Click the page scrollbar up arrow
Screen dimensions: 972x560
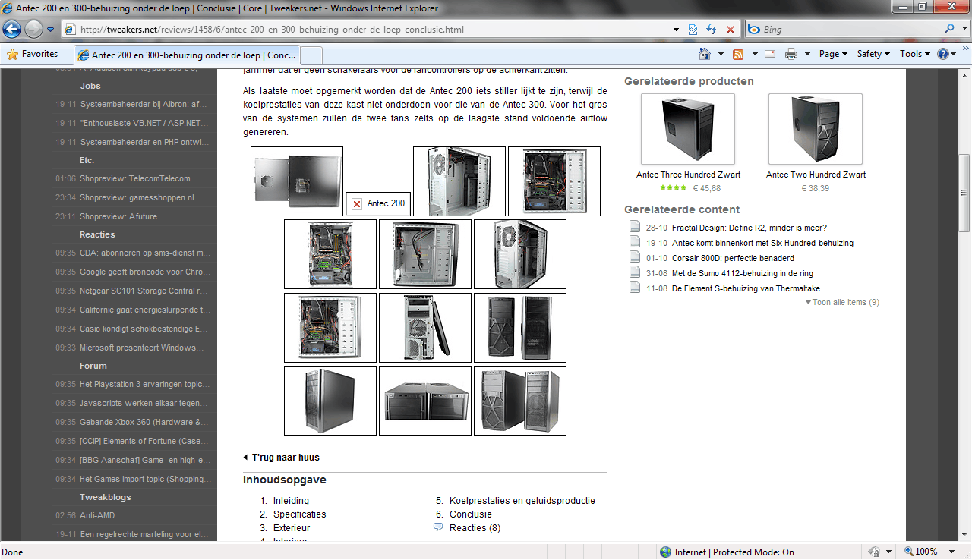click(965, 74)
